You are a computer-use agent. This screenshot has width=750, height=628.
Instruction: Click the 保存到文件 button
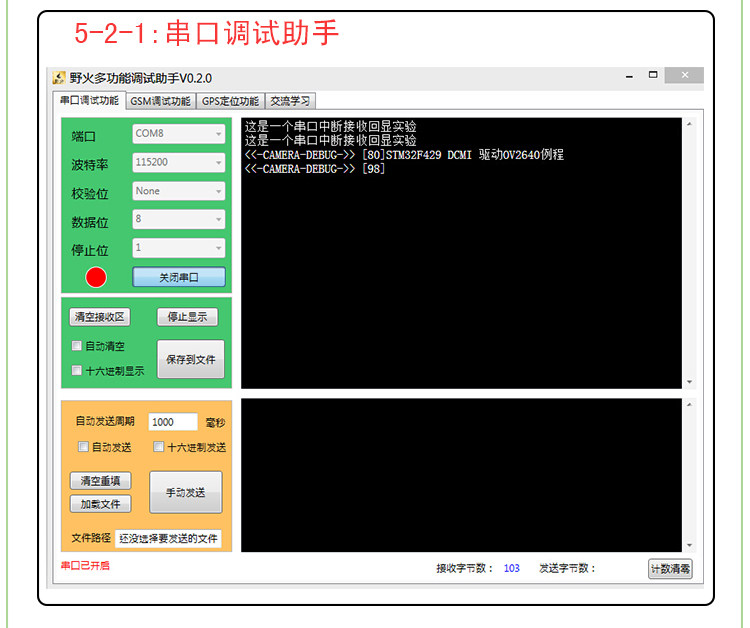pos(191,359)
